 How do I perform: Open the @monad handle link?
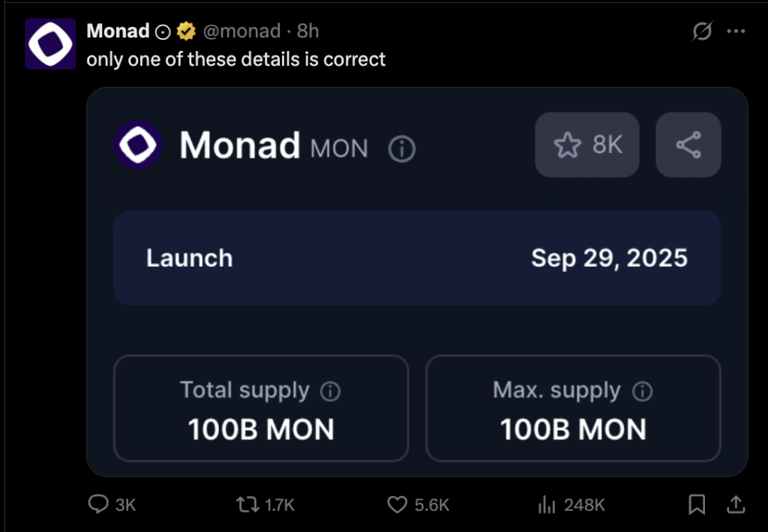pos(242,31)
